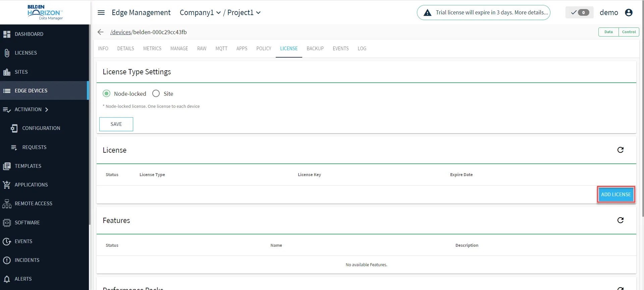Screen dimensions: 644x290
Task: Open TEMPLATES from the sidebar
Action: click(44, 166)
